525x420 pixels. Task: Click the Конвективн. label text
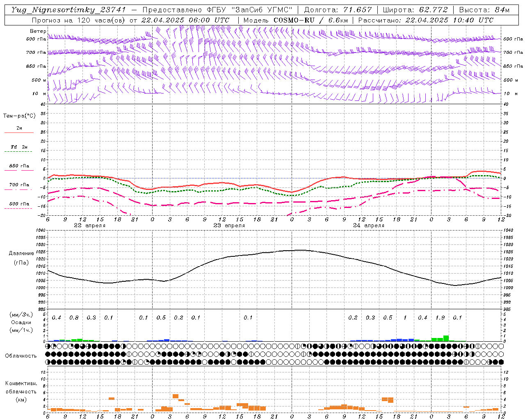point(21,383)
